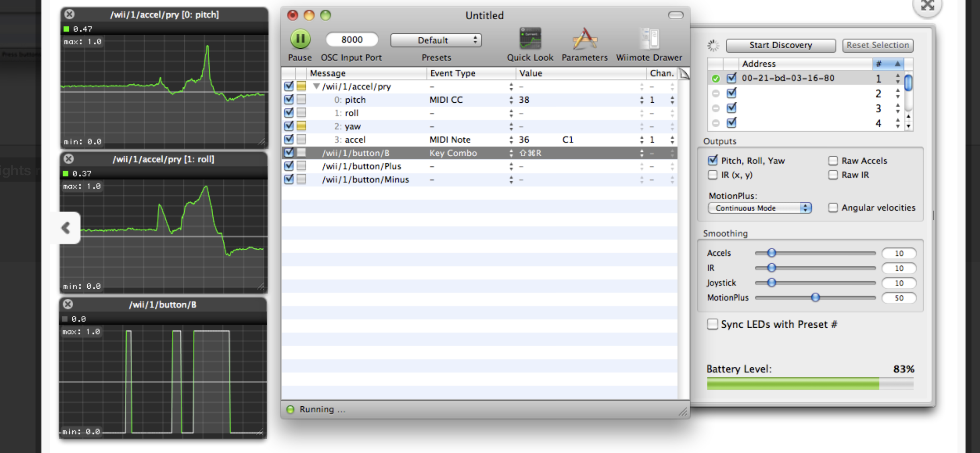Close the roll graph panel
This screenshot has width=980, height=453.
69,159
